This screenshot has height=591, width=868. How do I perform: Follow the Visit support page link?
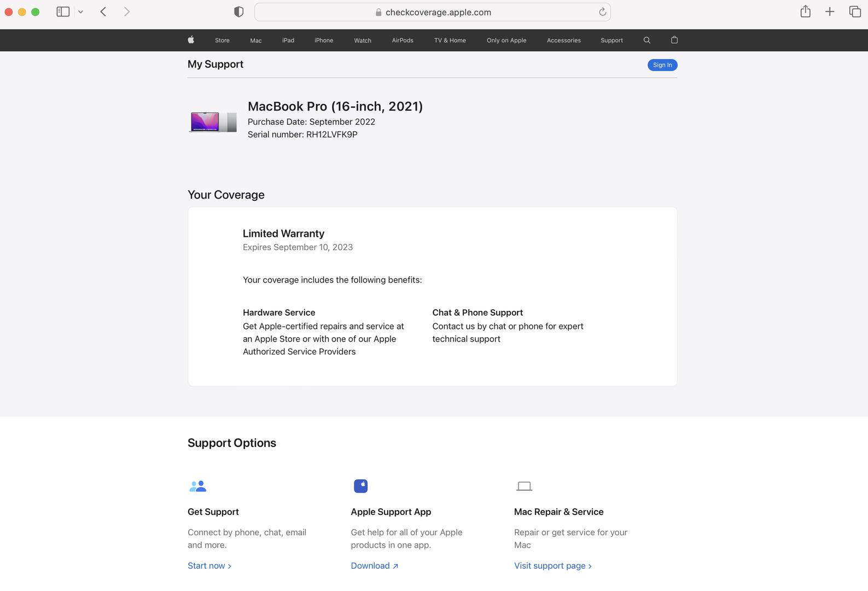pos(553,566)
